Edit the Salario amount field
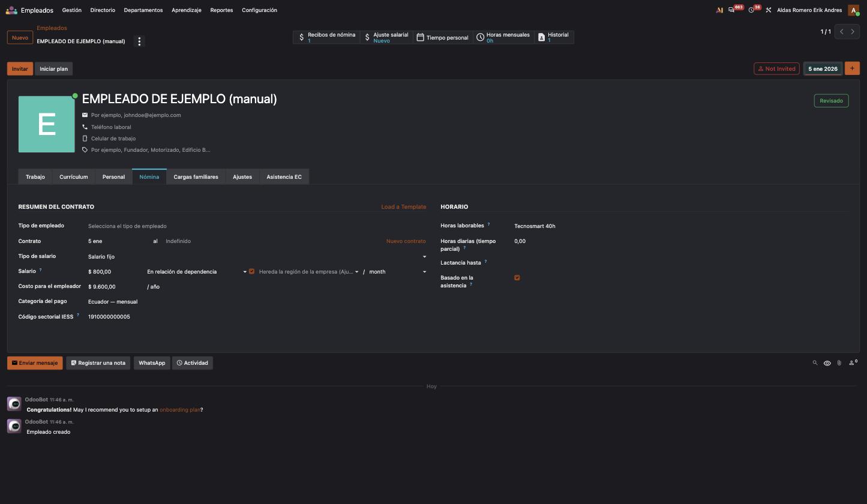The image size is (867, 504). coord(114,272)
